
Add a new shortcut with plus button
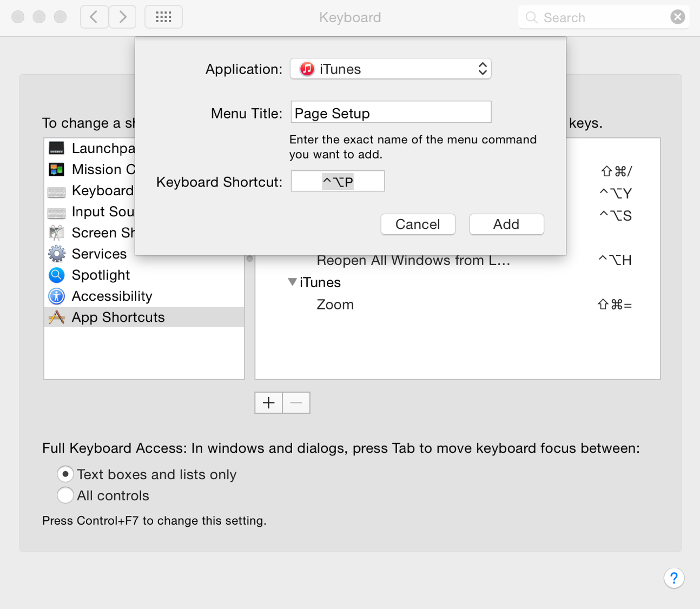pos(268,402)
